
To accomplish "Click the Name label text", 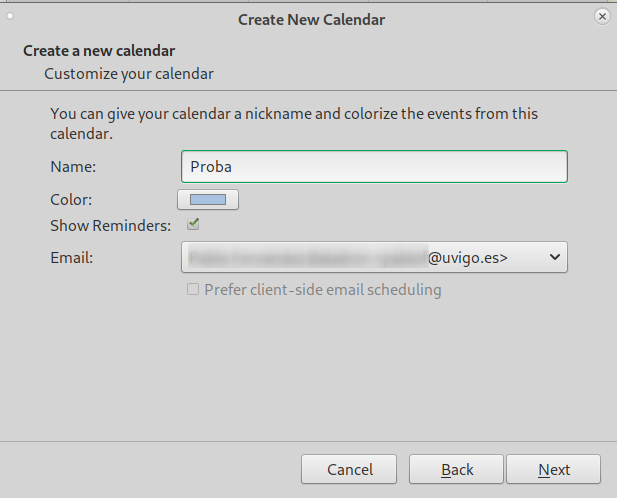I will coord(73,167).
